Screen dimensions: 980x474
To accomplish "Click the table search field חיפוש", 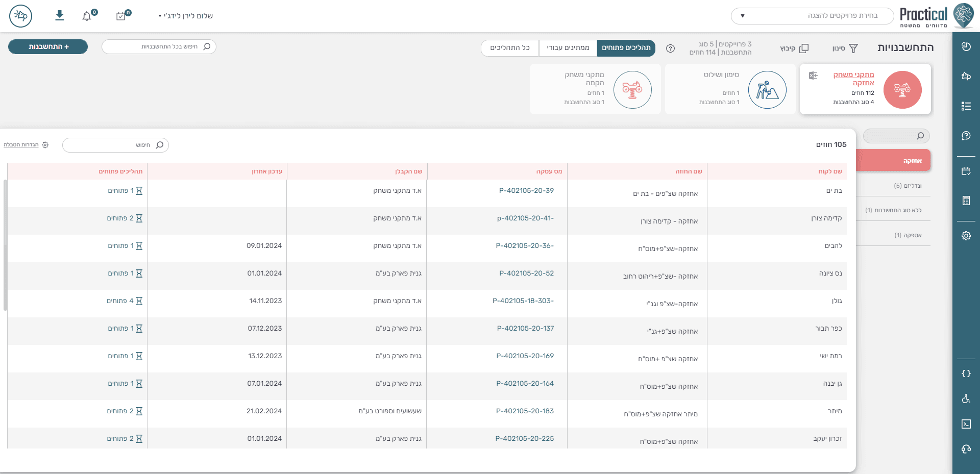I will [115, 145].
